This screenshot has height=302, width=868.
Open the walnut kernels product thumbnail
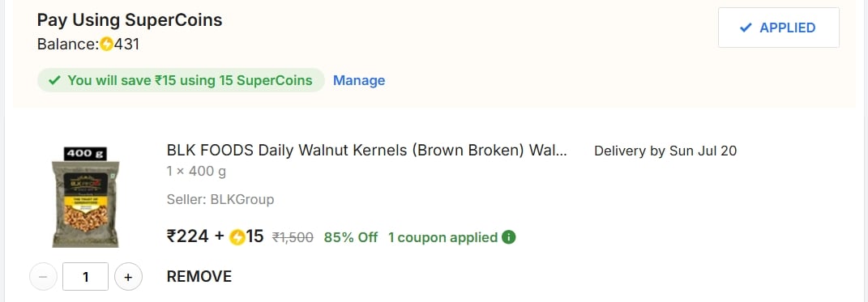pyautogui.click(x=85, y=197)
